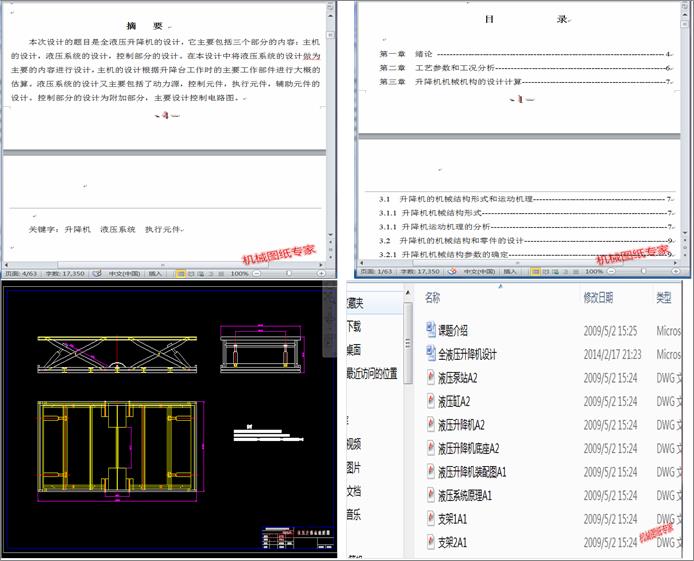Click the zoom slider handle in left Word window
This screenshot has width=694, height=561.
(289, 273)
